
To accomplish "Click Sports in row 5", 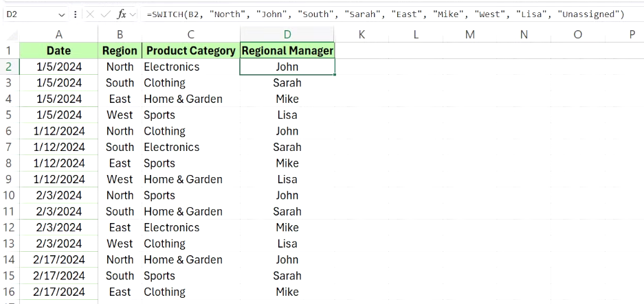I will (159, 115).
